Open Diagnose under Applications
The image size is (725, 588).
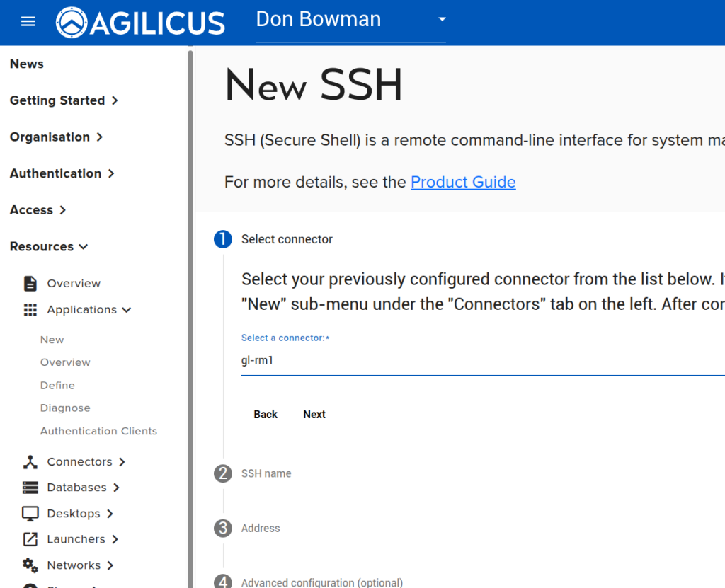(65, 408)
